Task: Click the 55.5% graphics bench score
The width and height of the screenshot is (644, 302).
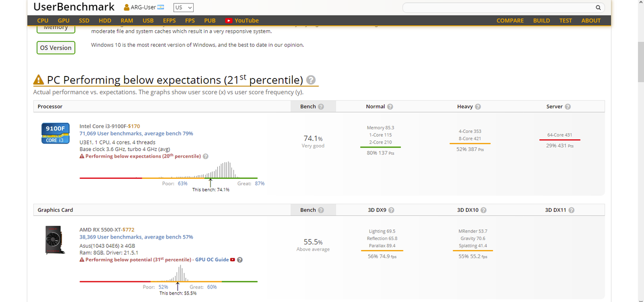Action: click(313, 242)
